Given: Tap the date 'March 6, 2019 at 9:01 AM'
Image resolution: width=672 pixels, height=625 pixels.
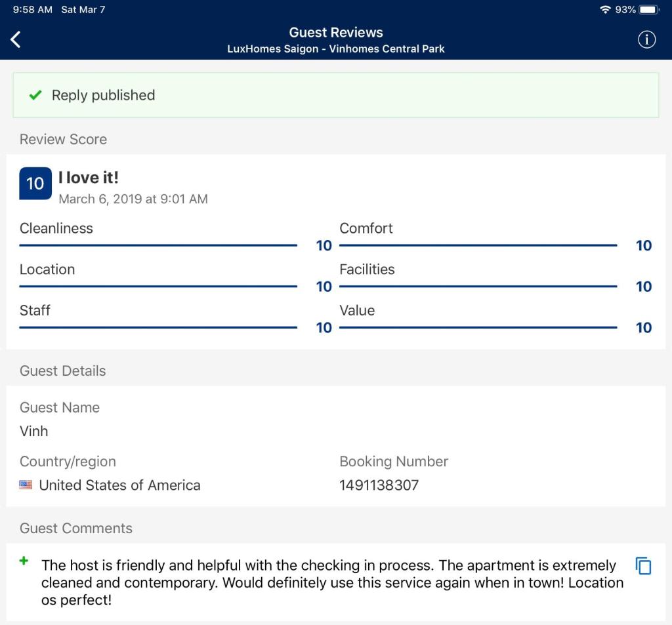Looking at the screenshot, I should [x=133, y=199].
